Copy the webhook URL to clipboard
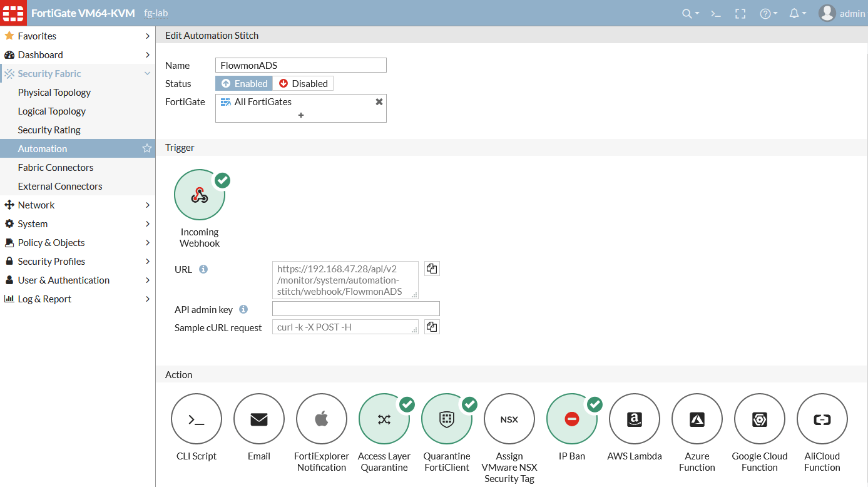Screen dimensions: 868x487 click(x=432, y=269)
